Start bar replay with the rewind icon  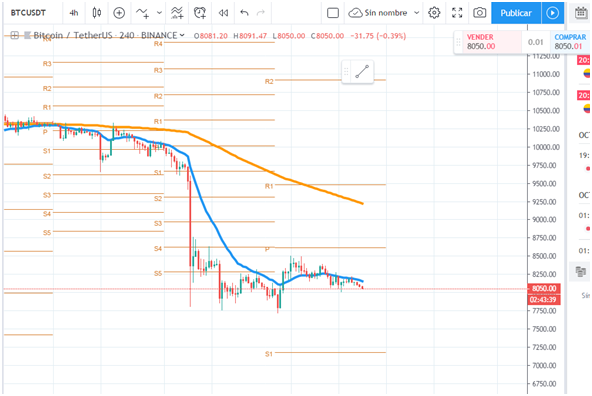click(x=223, y=13)
